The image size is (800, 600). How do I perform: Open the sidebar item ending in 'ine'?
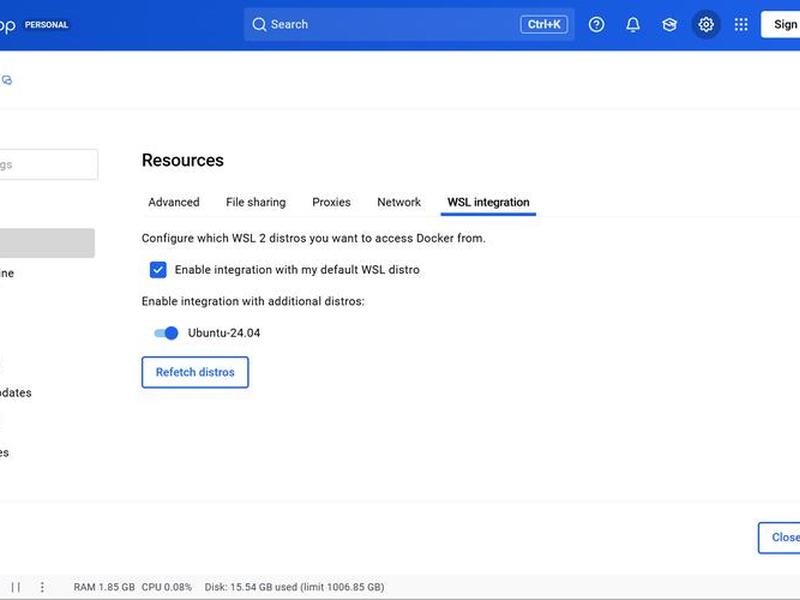coord(7,273)
